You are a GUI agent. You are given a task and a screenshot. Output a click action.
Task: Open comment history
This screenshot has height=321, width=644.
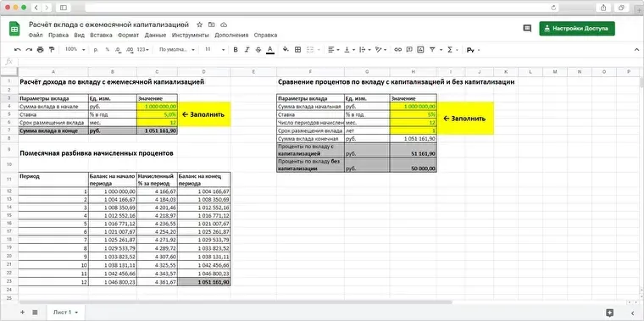(527, 28)
